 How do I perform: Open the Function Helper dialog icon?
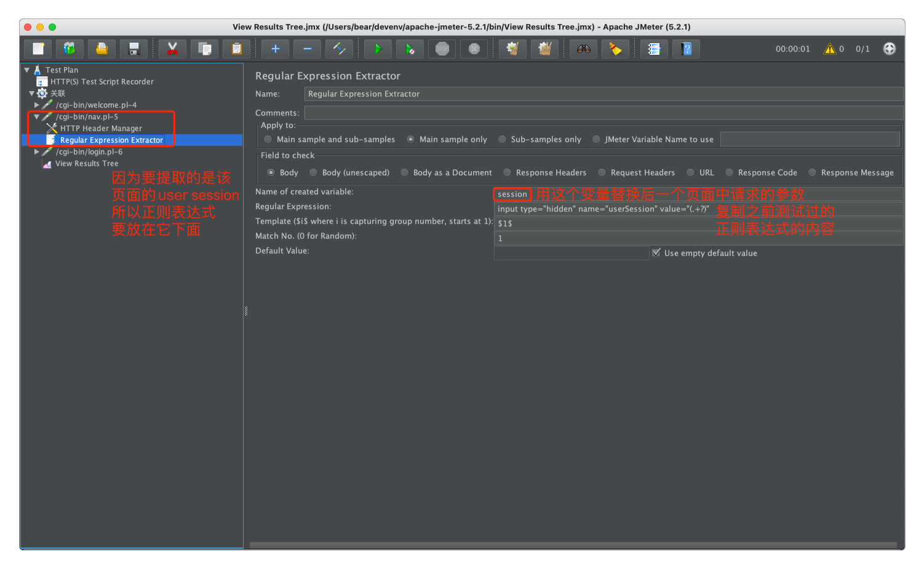(654, 49)
